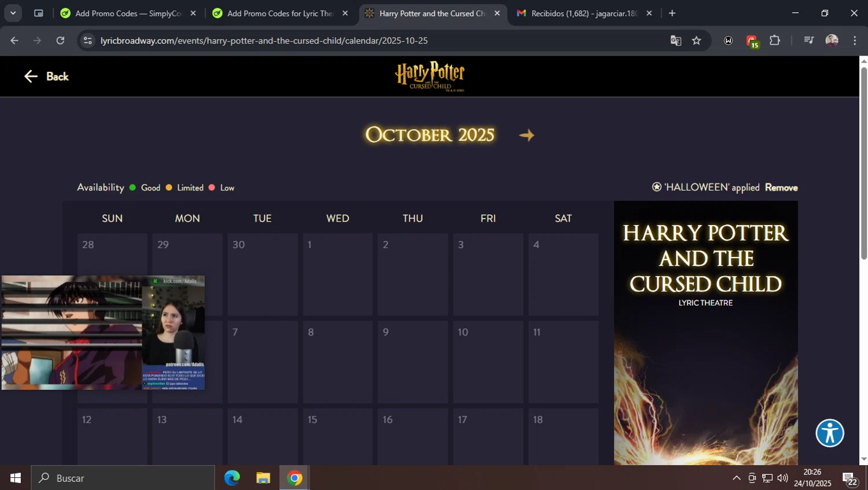Switch to Add Promo Codes for Lyric Theatre tab
The height and width of the screenshot is (490, 868).
281,13
